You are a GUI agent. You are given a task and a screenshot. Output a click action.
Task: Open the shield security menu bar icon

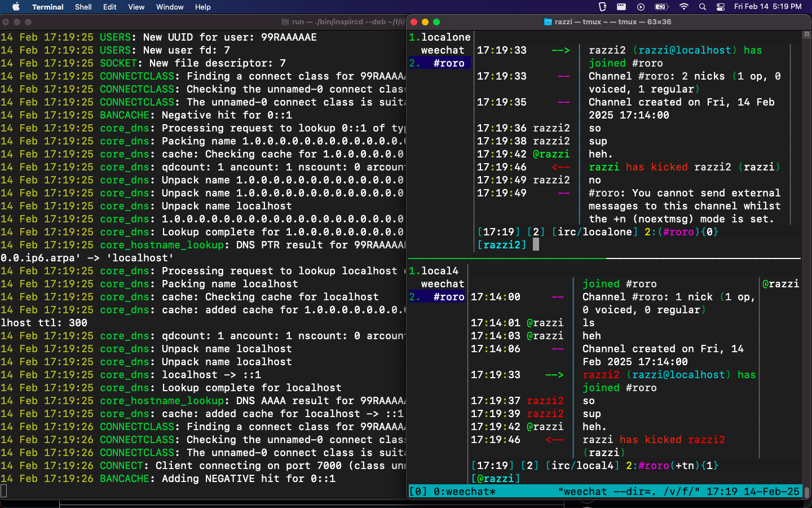(602, 7)
